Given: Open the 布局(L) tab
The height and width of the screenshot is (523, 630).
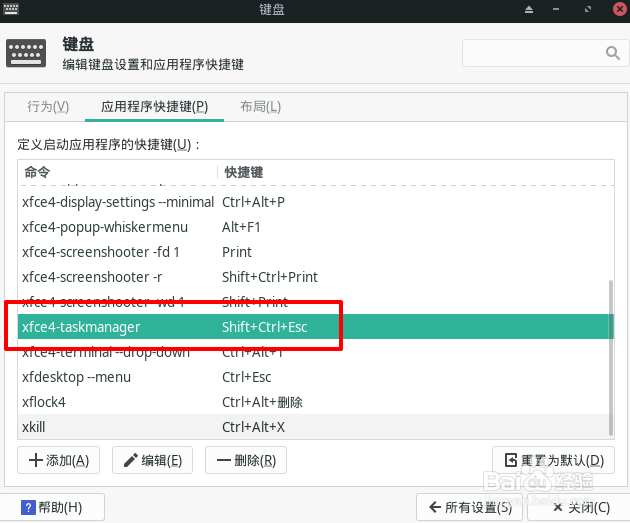Looking at the screenshot, I should [260, 107].
